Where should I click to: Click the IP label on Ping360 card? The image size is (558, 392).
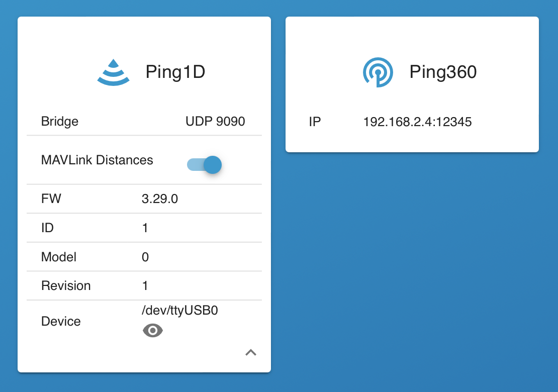(315, 122)
